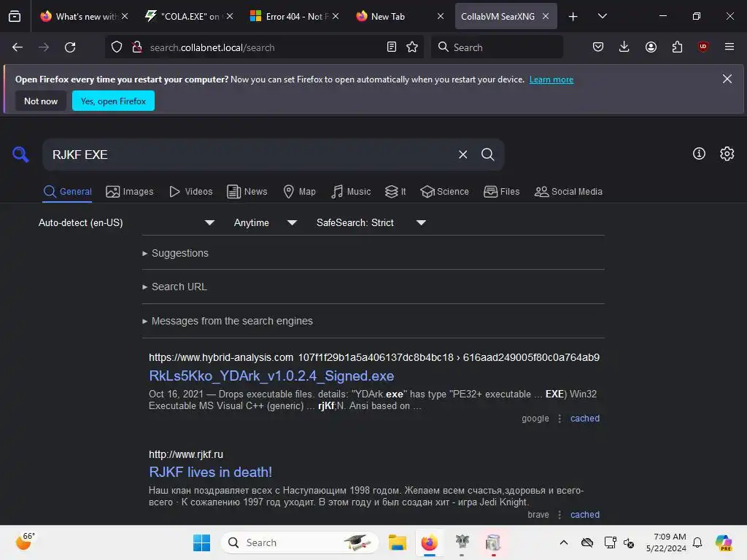Open the taskbar clock 7:09 AM
Screen dimensions: 747x560
pyautogui.click(x=665, y=542)
